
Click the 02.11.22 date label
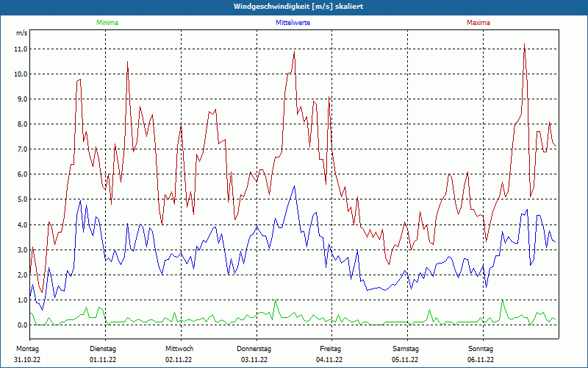179,360
